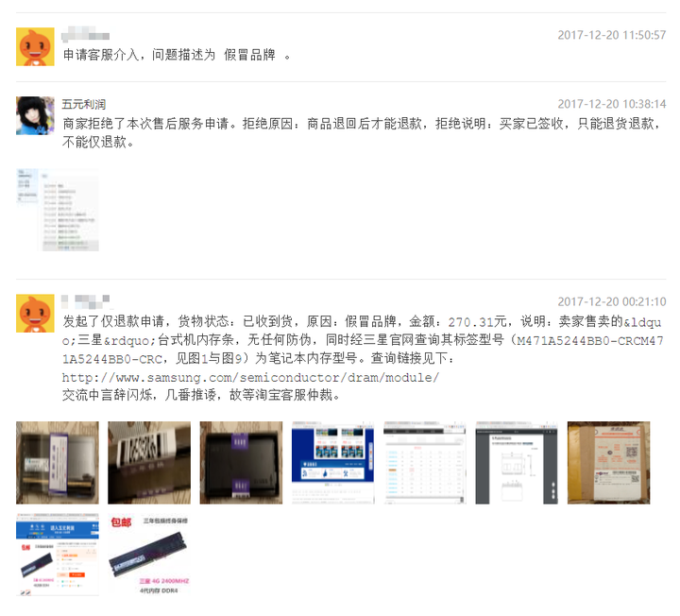
Task: Click text 不能仅退款 in seller reply
Action: click(94, 142)
